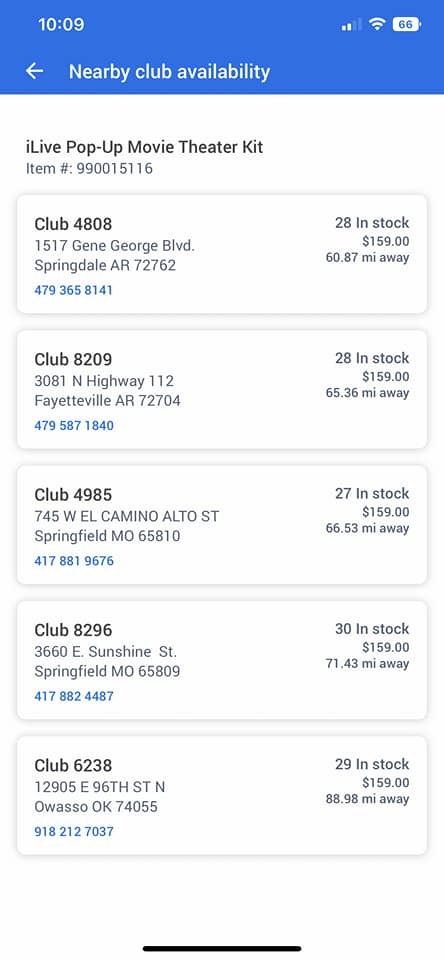Call Club 4985 at 417 881 9676
The height and width of the screenshot is (960, 444).
point(74,561)
